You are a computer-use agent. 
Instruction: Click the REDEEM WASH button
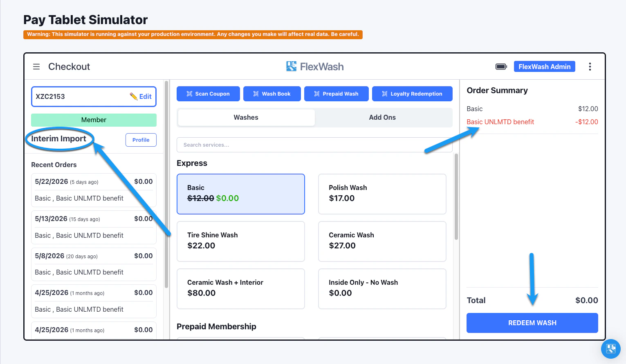point(532,323)
